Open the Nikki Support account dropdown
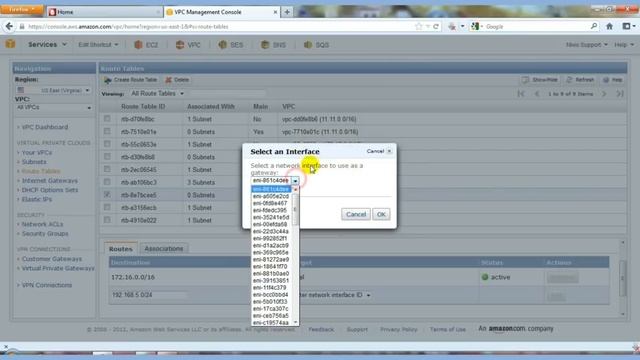 [x=587, y=44]
